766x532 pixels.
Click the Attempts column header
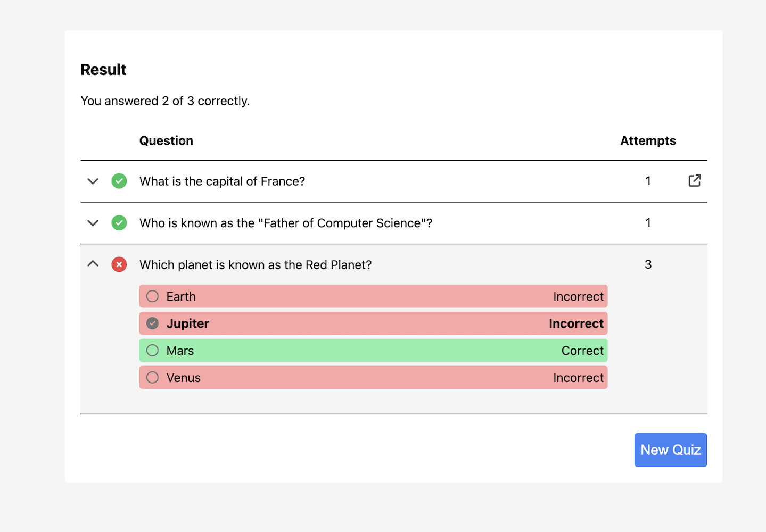pos(648,141)
